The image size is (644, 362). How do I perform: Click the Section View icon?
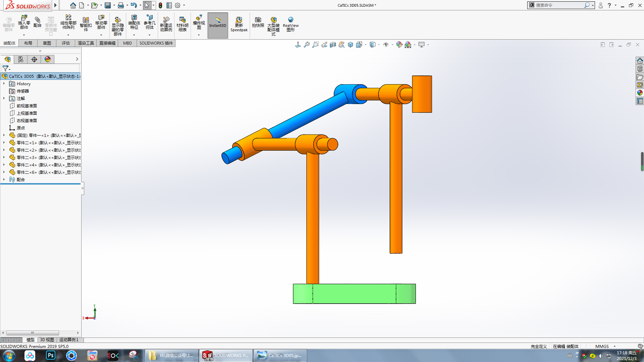coord(333,45)
